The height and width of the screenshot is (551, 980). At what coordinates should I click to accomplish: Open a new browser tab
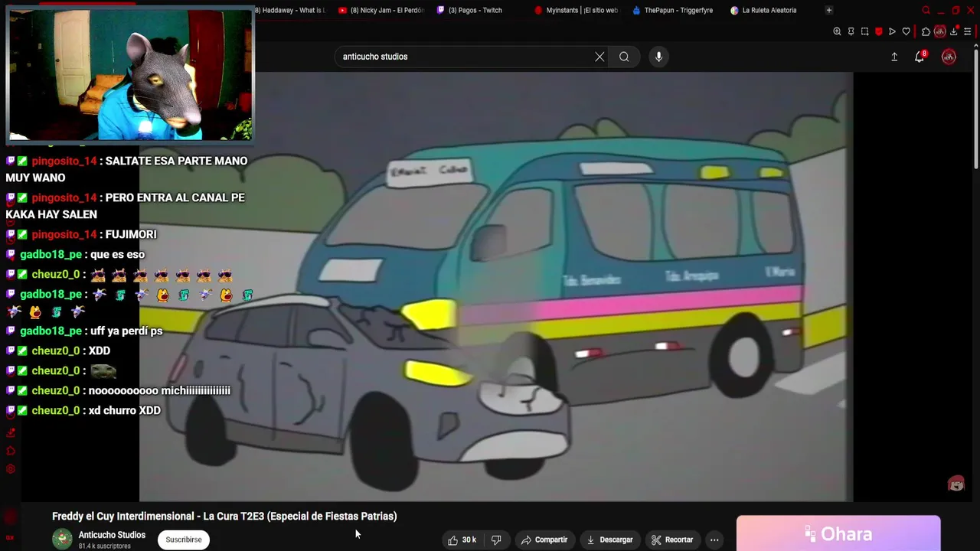coord(828,10)
